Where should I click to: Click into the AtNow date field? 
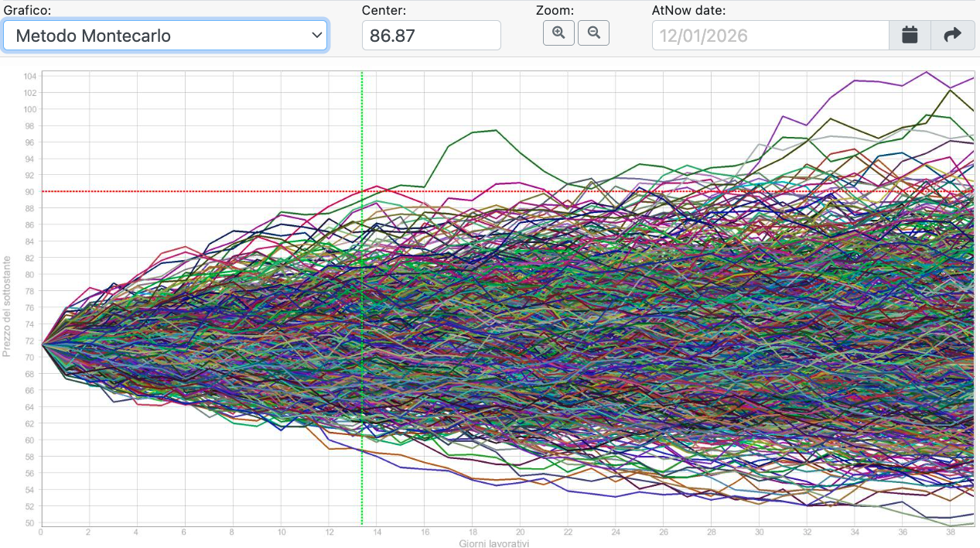tap(770, 36)
